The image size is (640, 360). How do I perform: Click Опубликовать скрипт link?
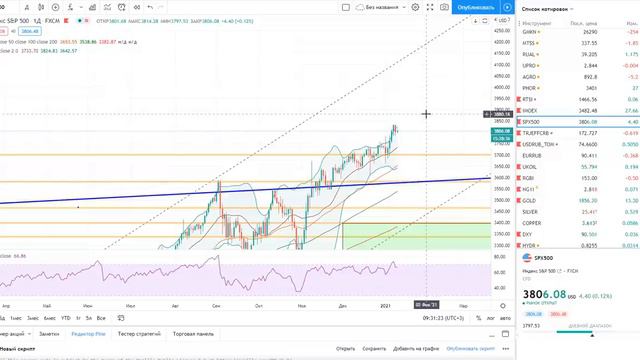[470, 349]
